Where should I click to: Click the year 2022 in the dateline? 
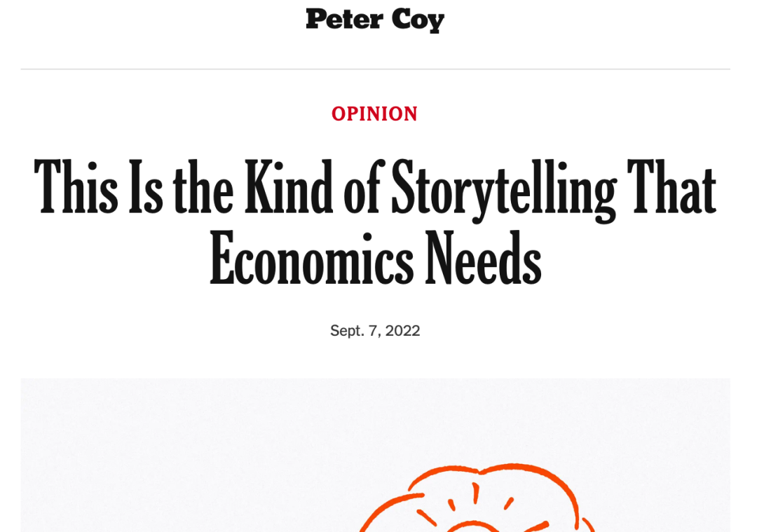[x=402, y=331]
